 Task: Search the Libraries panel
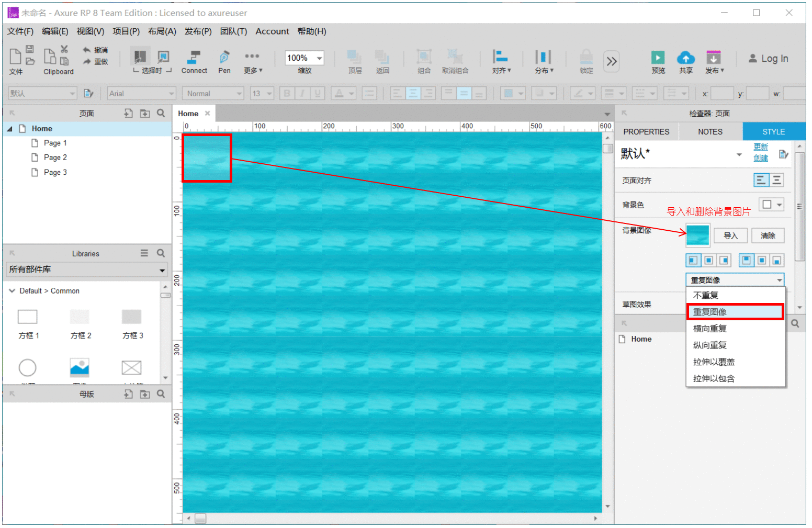(161, 253)
